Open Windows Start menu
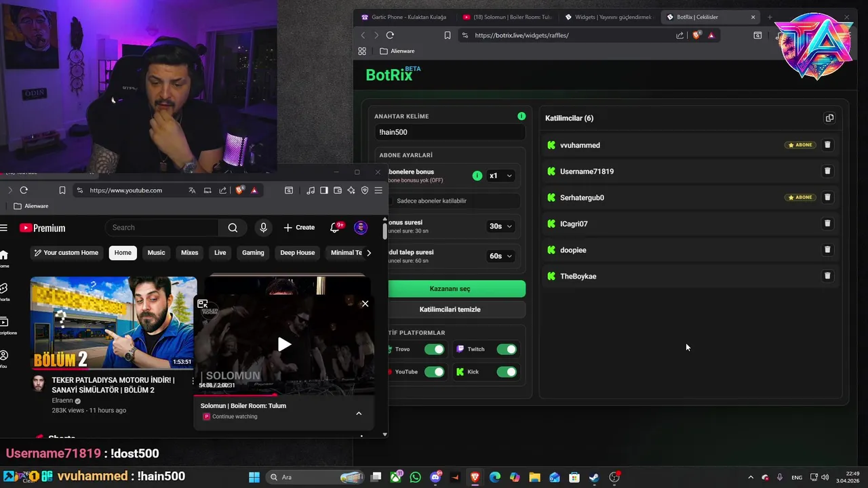 (254, 477)
